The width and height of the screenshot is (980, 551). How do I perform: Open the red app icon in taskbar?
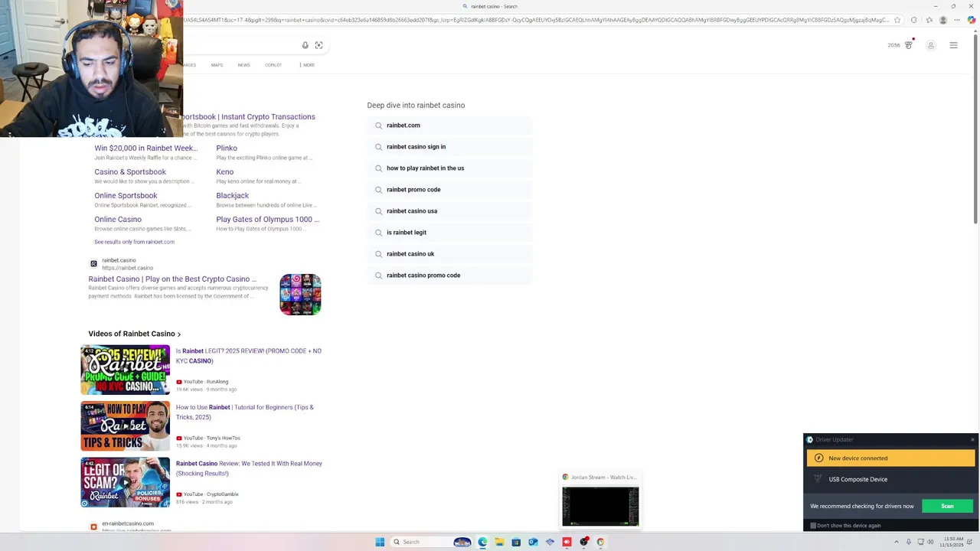567,542
